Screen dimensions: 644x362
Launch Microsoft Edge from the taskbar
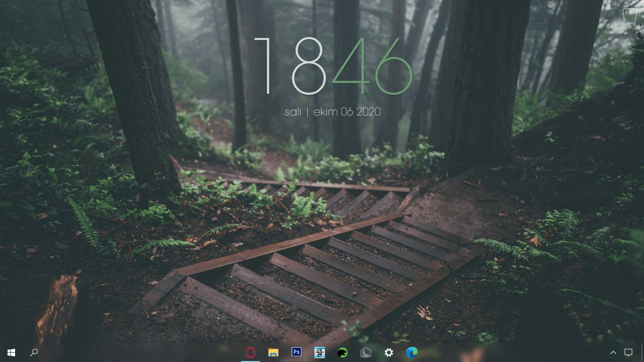tap(412, 353)
